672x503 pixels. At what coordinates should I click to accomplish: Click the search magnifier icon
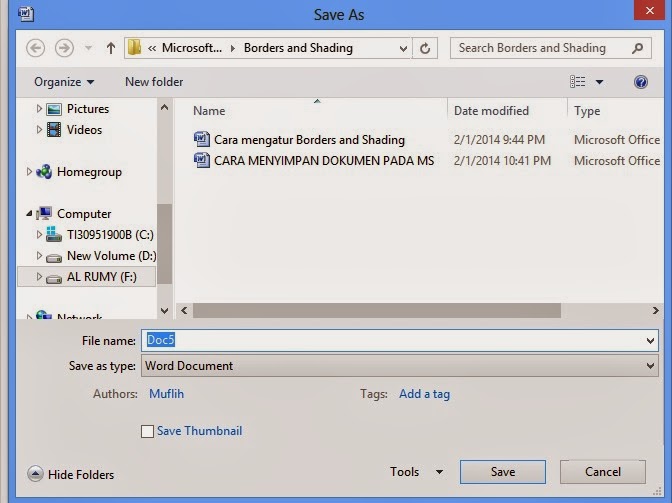click(638, 48)
